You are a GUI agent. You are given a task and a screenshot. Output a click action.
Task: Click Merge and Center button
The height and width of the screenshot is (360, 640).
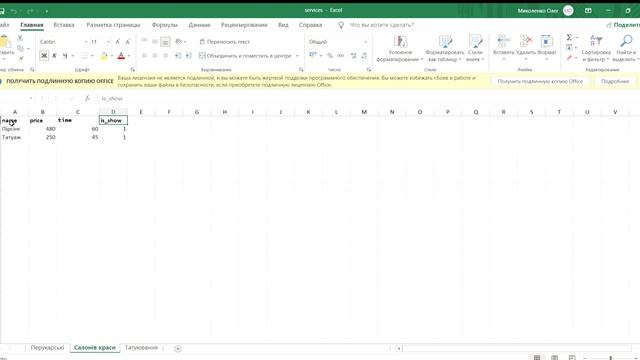pos(245,56)
